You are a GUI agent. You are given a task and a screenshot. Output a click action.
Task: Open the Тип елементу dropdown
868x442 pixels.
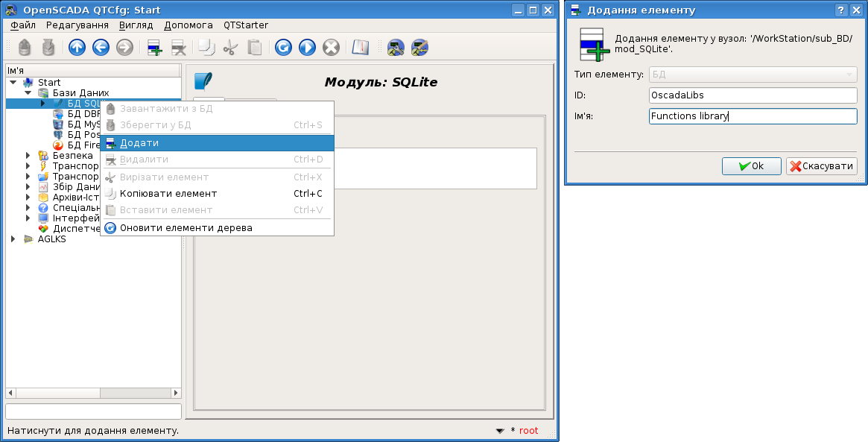click(x=753, y=75)
